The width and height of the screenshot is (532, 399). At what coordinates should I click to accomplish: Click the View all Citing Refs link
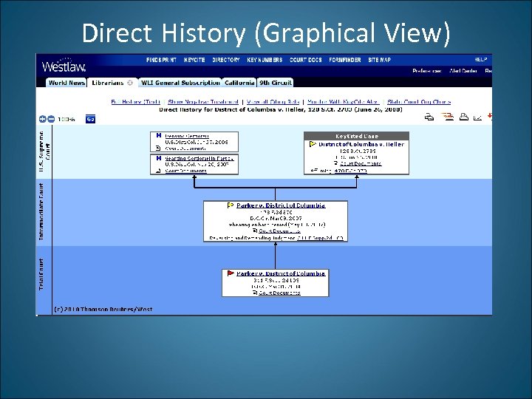(x=273, y=101)
